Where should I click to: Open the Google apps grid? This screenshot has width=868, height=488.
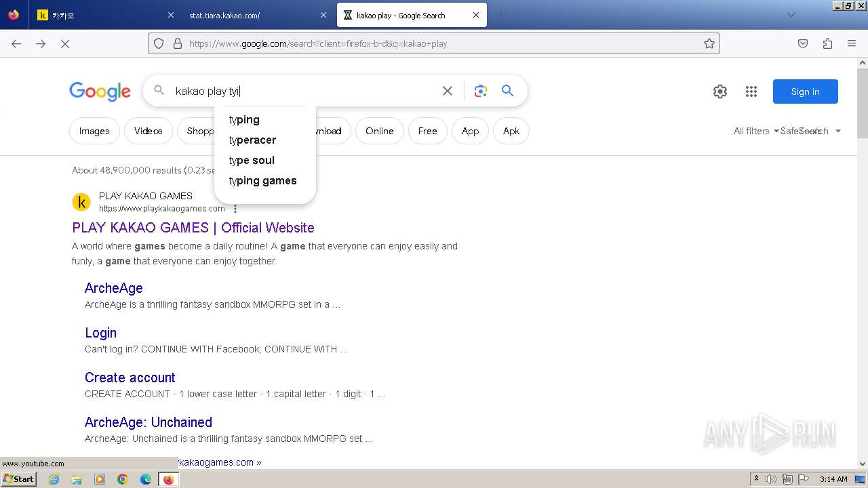[751, 91]
